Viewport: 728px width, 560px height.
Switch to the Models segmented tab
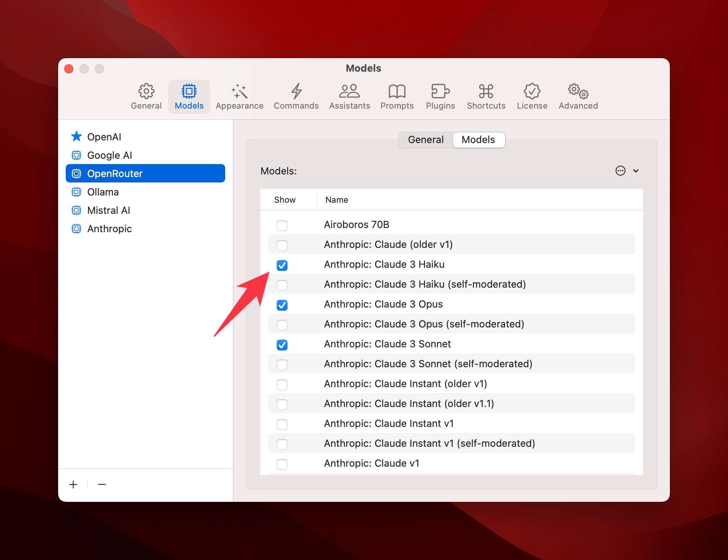(x=478, y=140)
